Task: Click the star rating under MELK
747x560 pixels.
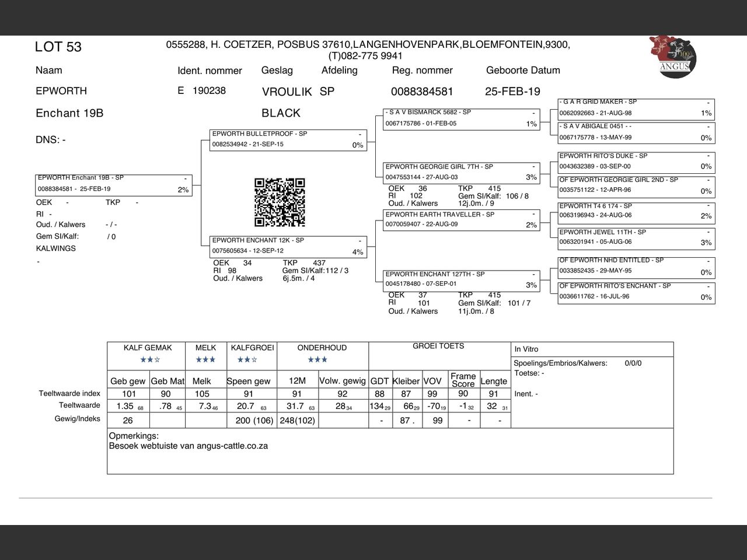Action: click(205, 360)
